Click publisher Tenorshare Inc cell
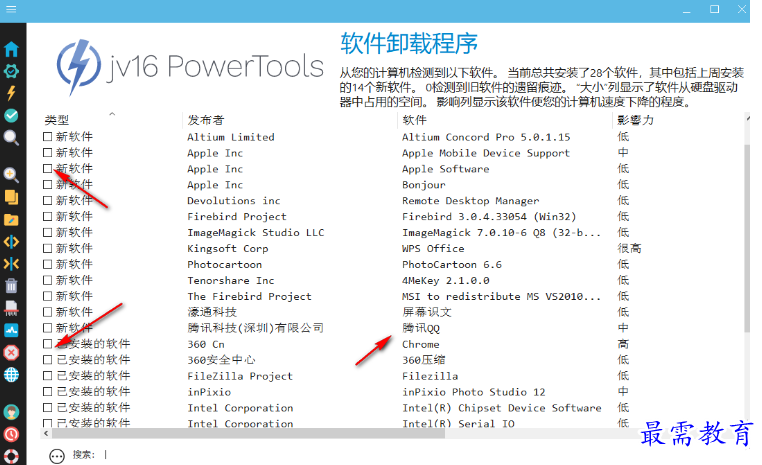The height and width of the screenshot is (465, 762). (231, 280)
